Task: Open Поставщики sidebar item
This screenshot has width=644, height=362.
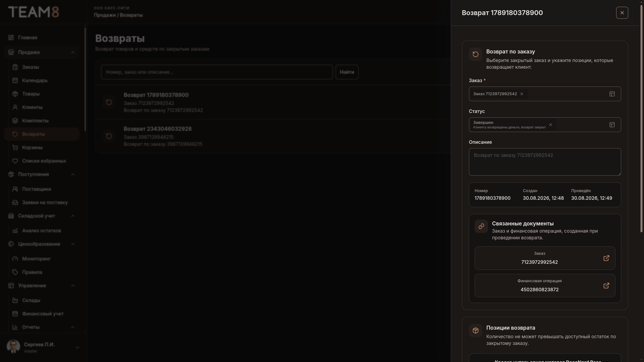Action: tap(42, 189)
